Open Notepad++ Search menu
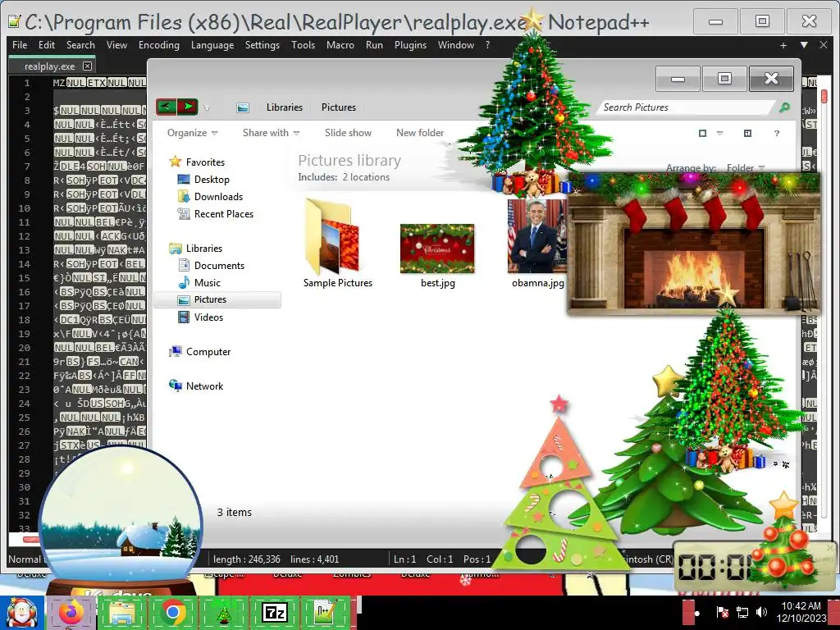 coord(80,45)
